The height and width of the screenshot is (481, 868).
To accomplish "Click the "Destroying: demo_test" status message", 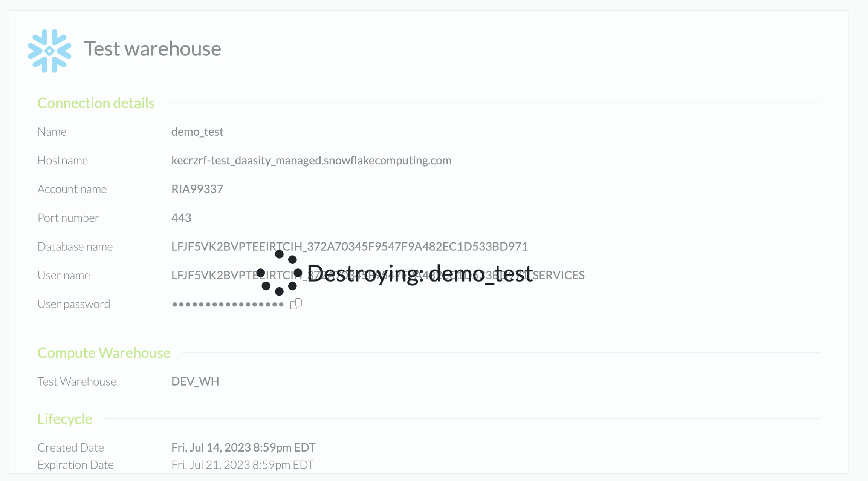I will click(420, 273).
